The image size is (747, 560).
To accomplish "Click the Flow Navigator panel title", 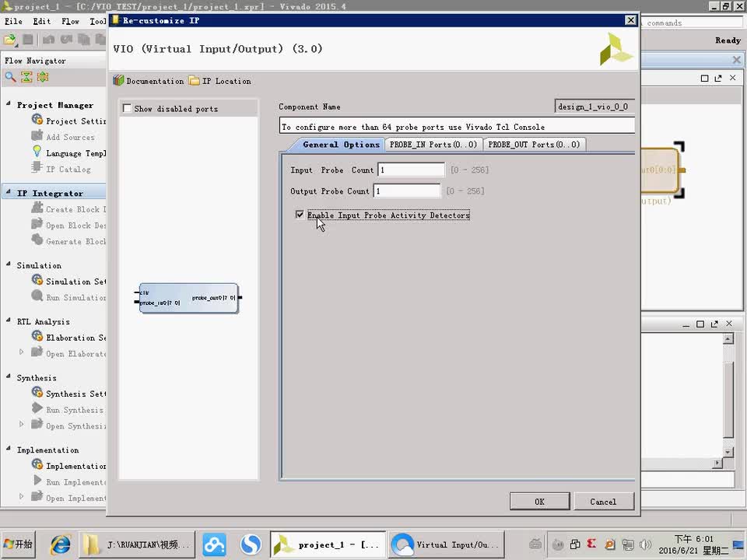I will coord(35,61).
